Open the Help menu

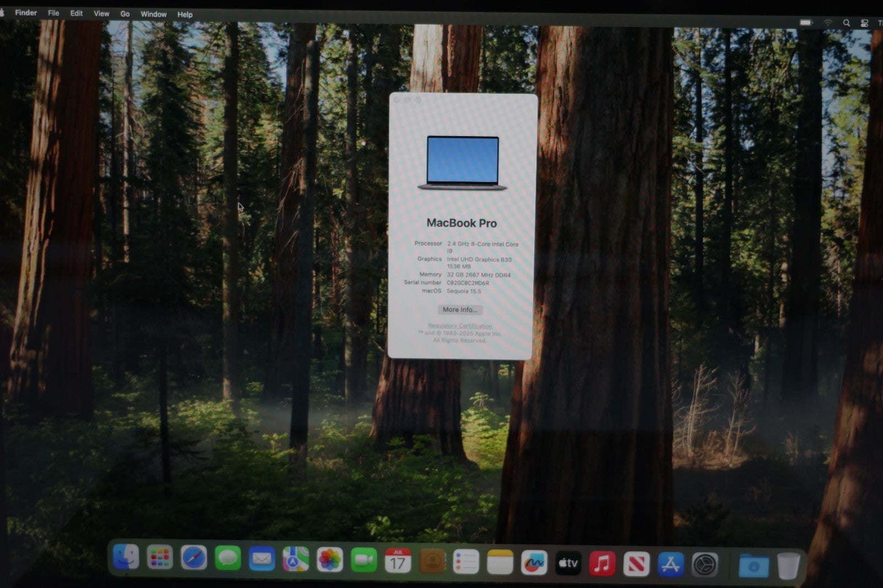tap(185, 15)
